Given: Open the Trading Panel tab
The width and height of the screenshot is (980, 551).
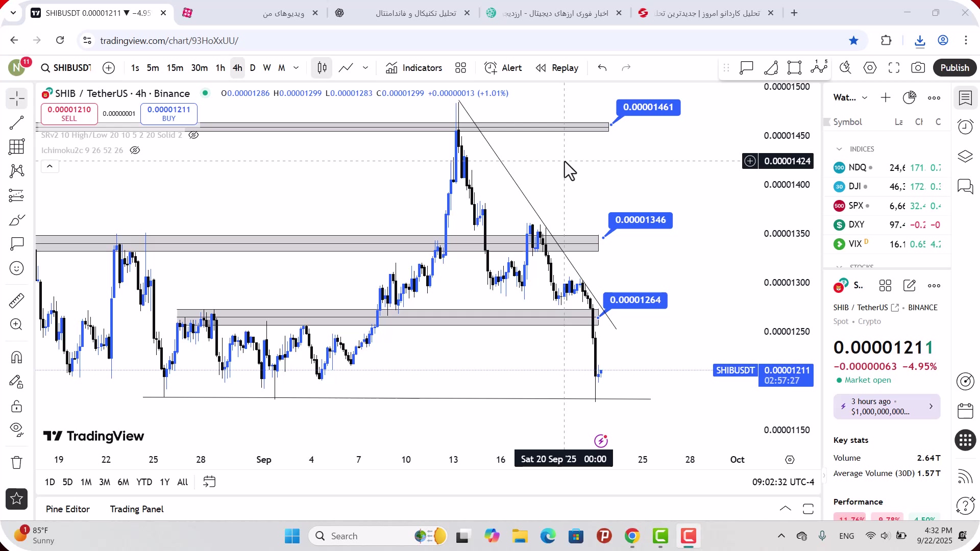Looking at the screenshot, I should pyautogui.click(x=137, y=509).
